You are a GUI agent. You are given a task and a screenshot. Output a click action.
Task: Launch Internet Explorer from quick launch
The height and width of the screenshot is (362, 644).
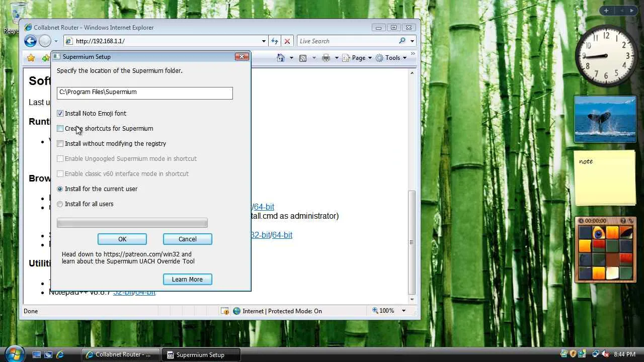point(60,354)
